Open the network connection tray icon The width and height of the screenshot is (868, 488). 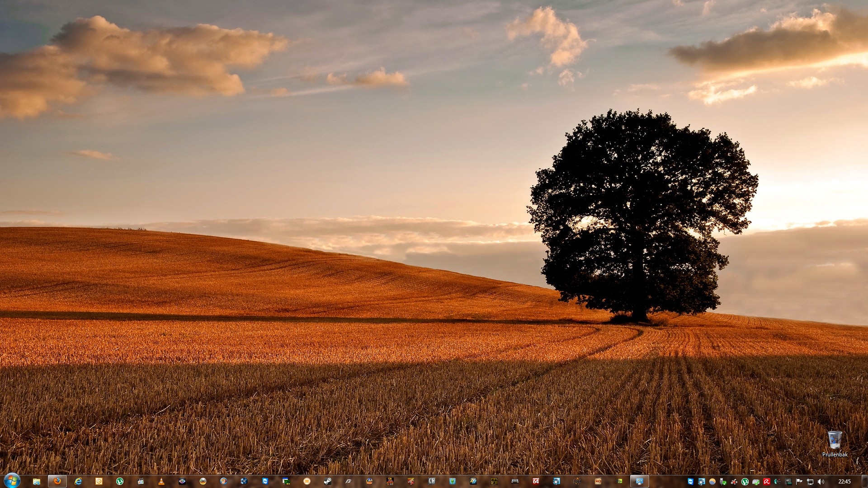(x=810, y=482)
